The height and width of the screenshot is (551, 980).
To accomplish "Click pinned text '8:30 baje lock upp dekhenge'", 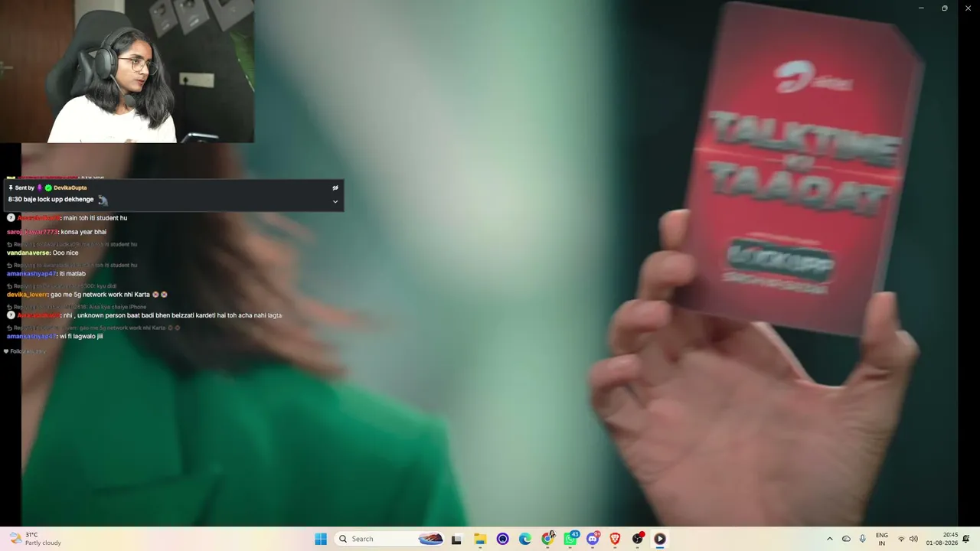I will [51, 200].
